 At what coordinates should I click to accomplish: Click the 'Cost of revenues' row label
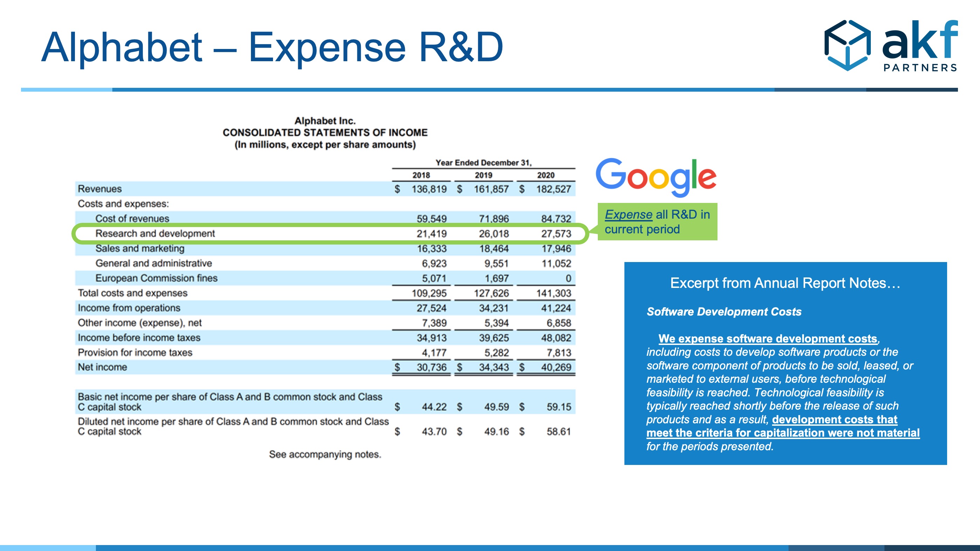click(132, 218)
